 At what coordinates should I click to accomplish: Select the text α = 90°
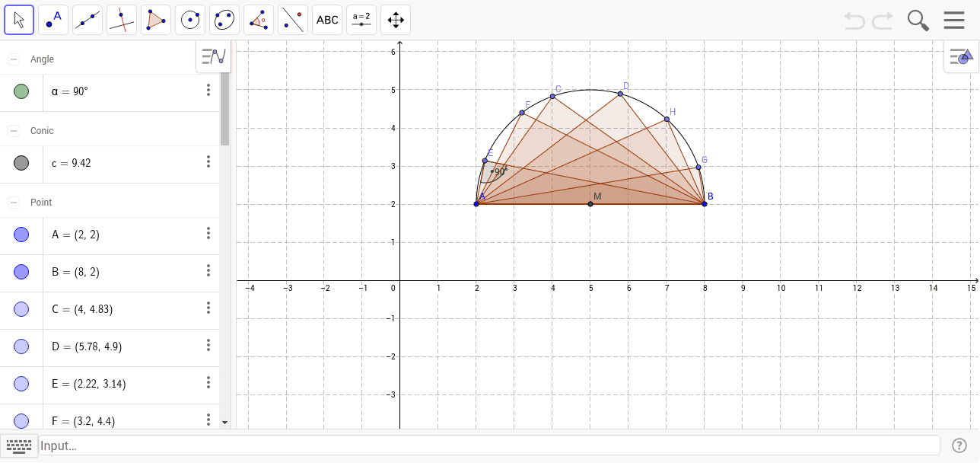point(70,91)
